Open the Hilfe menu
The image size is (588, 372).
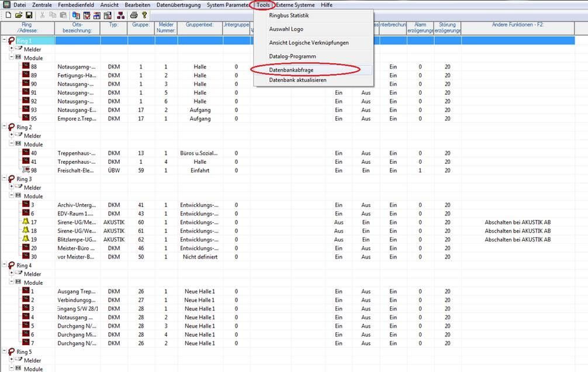(327, 5)
